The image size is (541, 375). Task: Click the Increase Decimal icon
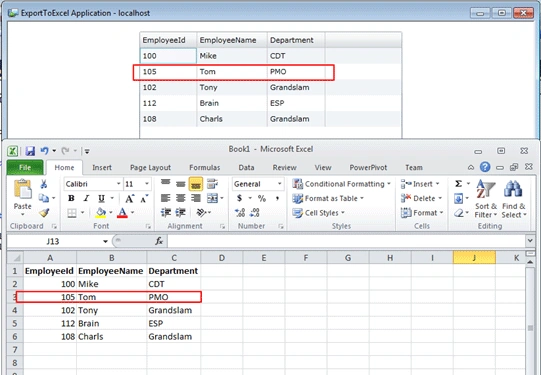pos(240,213)
